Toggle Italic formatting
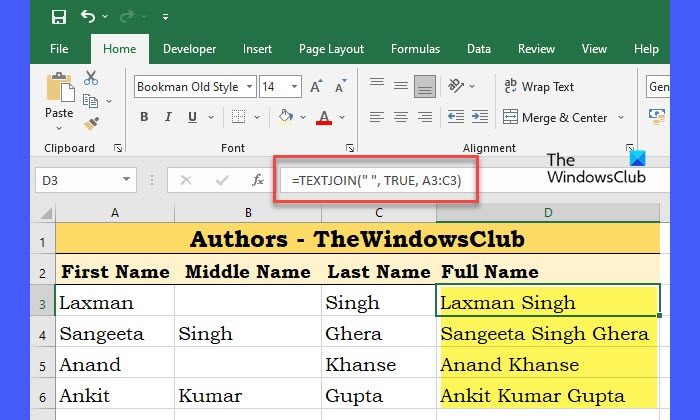 pyautogui.click(x=168, y=117)
